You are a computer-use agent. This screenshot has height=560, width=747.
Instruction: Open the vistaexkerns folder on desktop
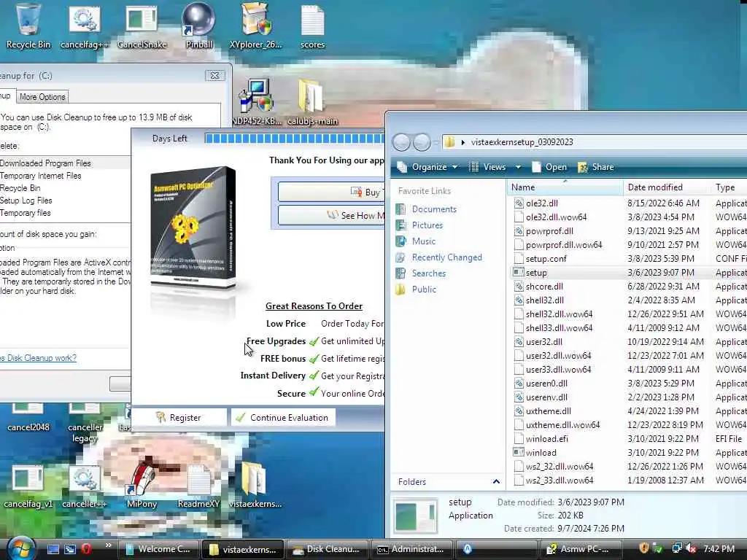255,486
